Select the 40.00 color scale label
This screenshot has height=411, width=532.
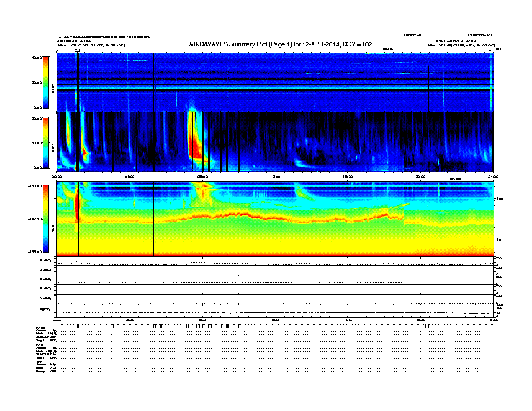(36, 58)
